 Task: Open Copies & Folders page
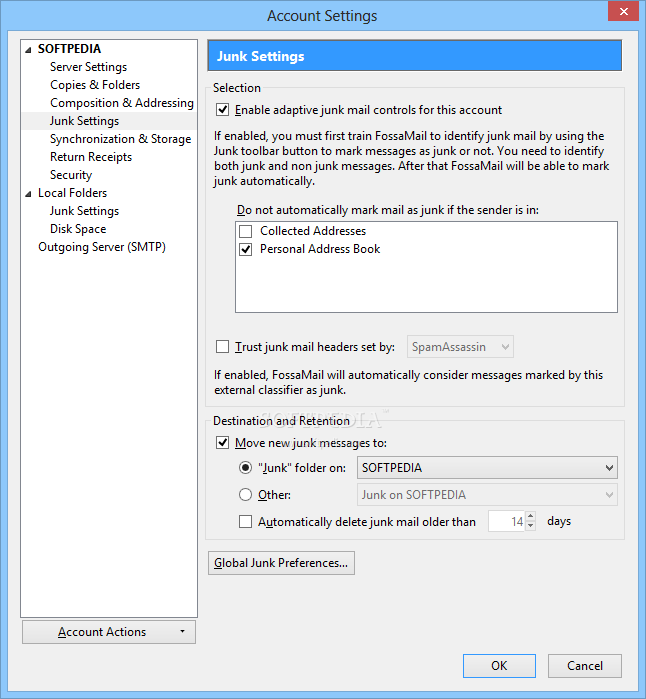click(x=95, y=85)
